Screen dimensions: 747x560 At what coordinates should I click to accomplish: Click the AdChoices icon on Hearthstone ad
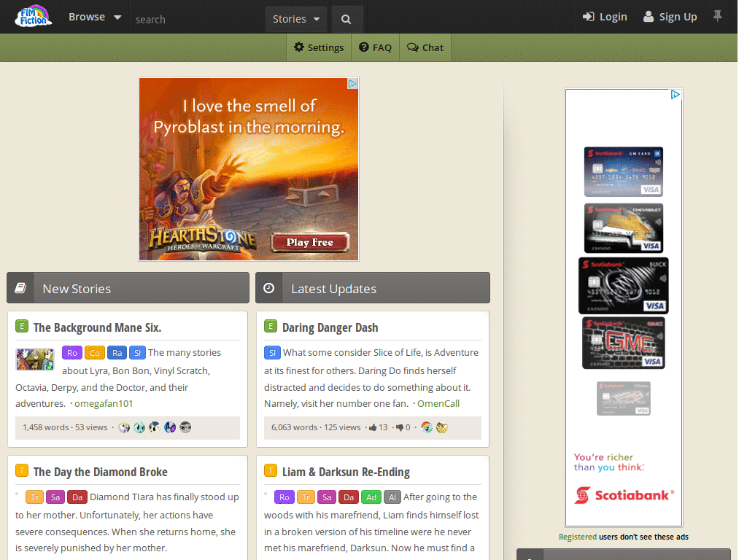(x=352, y=84)
